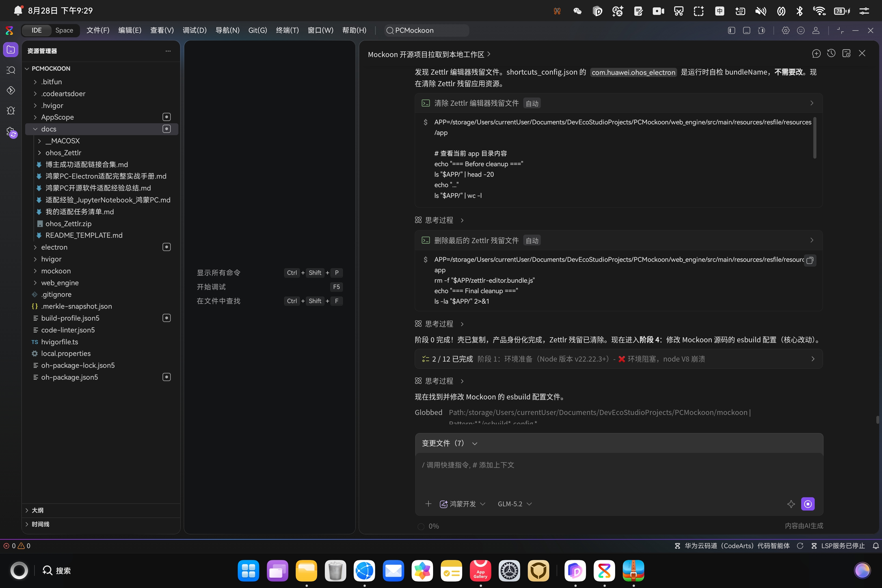Expand the 2 / 12 已完成 task progress row

pos(619,359)
